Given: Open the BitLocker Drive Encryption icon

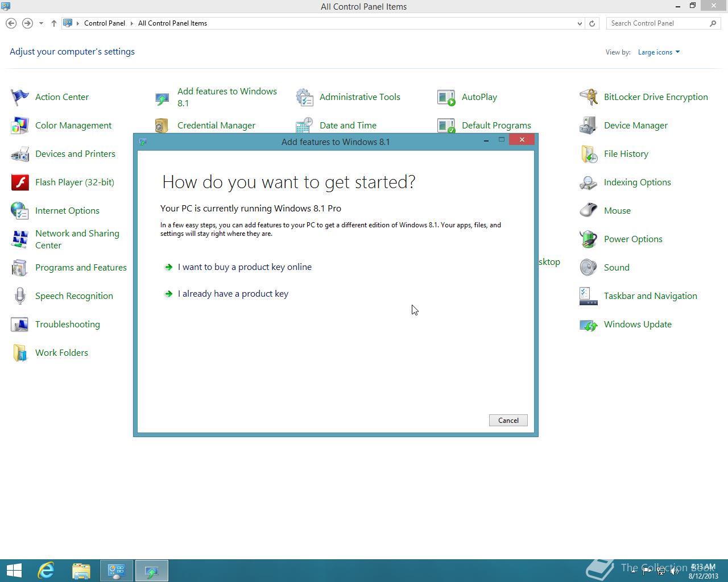Looking at the screenshot, I should [589, 97].
